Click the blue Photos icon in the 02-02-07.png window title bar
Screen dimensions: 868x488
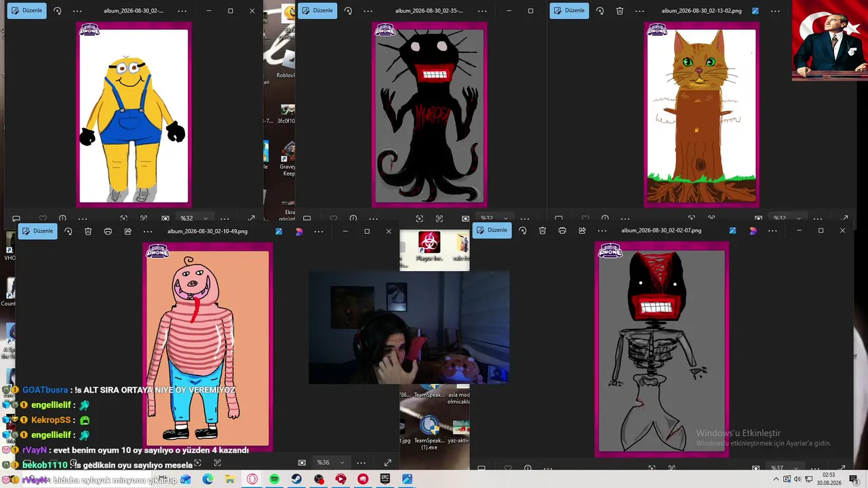click(733, 230)
